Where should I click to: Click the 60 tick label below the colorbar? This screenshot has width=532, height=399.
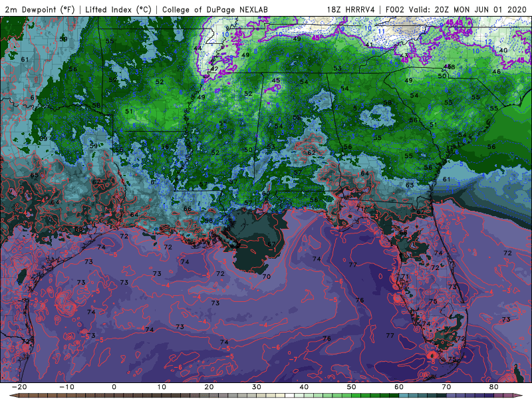[399, 387]
